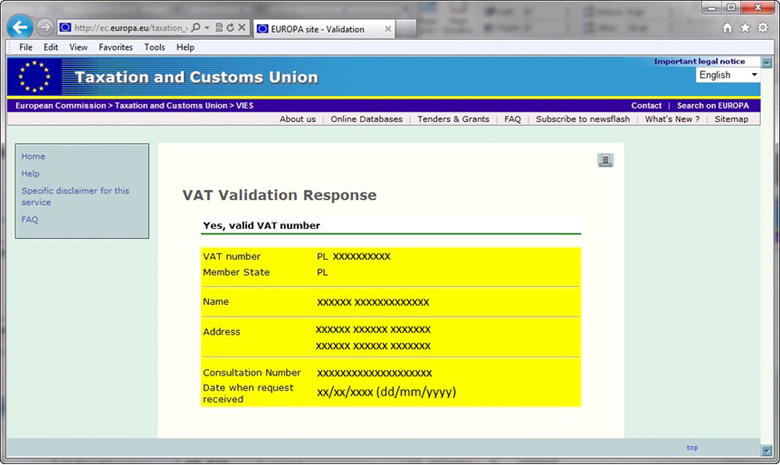Open the FAQ link in top navigation
Screen dimensions: 780x465
(512, 119)
